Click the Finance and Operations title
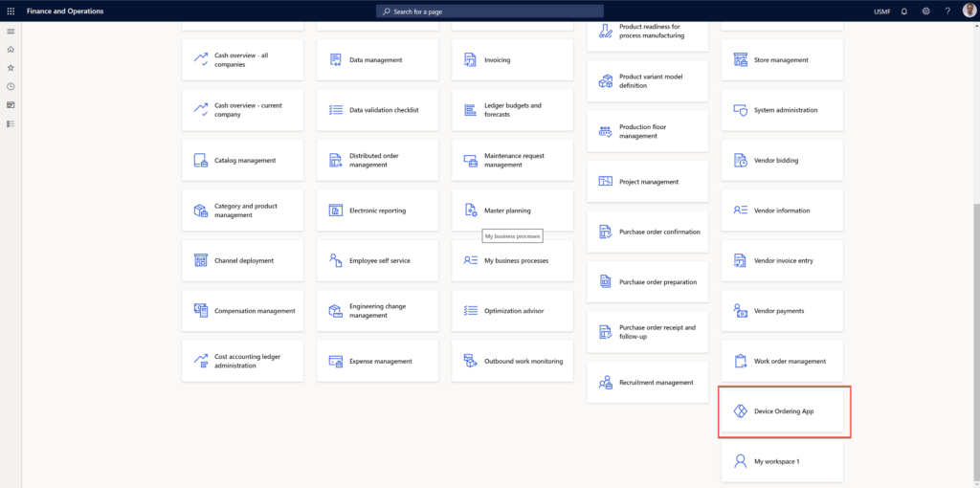This screenshot has height=488, width=980. coord(65,11)
